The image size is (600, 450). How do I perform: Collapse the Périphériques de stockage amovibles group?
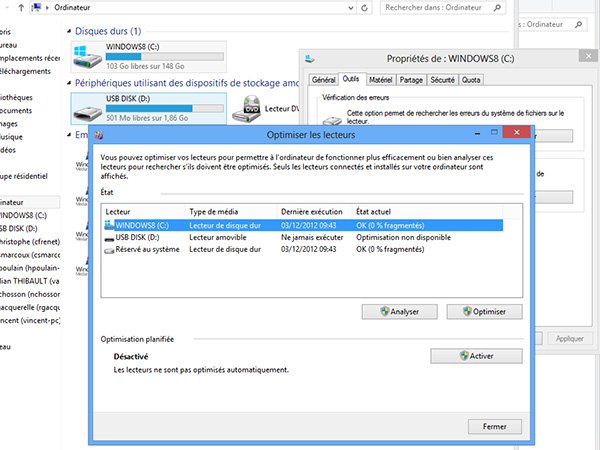click(69, 83)
